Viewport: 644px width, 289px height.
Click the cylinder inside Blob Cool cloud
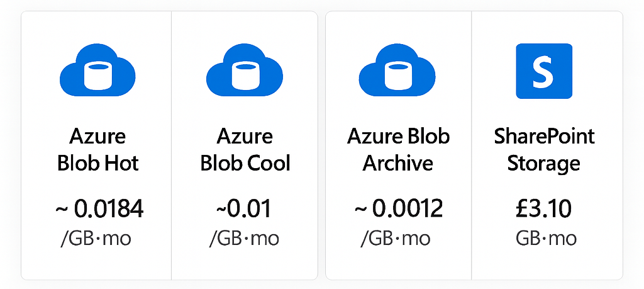click(x=245, y=74)
